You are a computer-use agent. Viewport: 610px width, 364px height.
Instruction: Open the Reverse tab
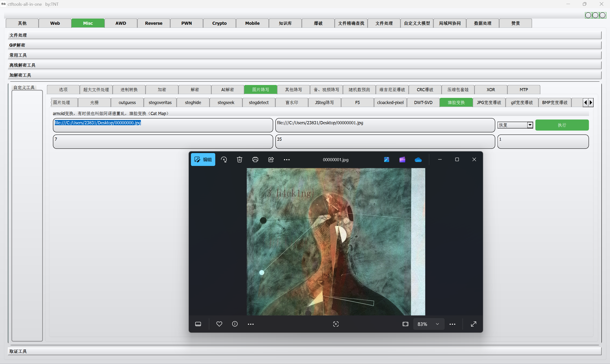(x=154, y=23)
